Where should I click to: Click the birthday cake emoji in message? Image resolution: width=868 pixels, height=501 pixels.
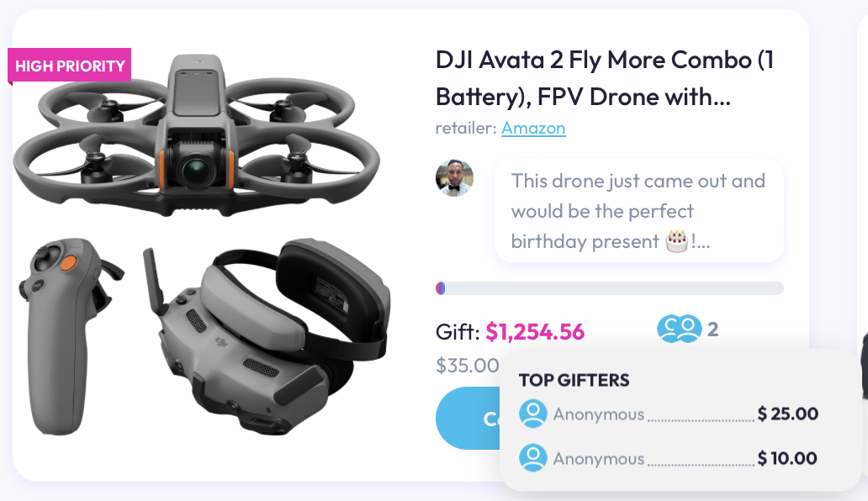pos(676,241)
